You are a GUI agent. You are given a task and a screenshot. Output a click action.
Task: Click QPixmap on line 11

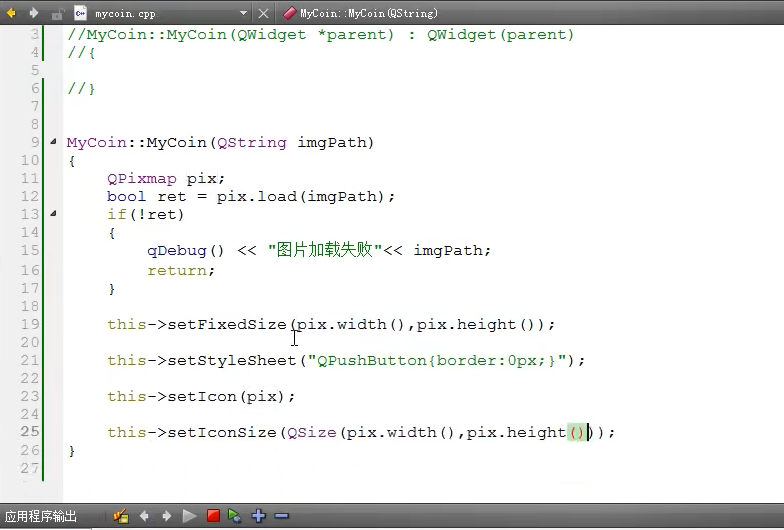coord(142,178)
